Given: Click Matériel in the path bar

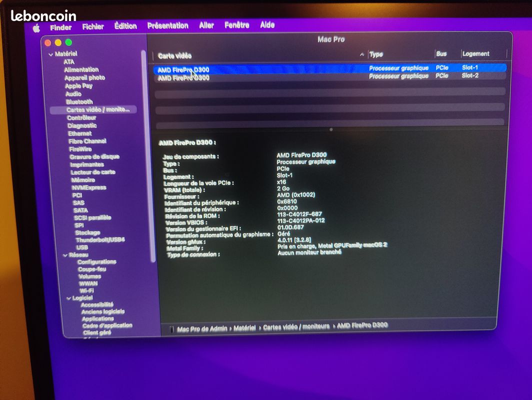Looking at the screenshot, I should coord(244,327).
